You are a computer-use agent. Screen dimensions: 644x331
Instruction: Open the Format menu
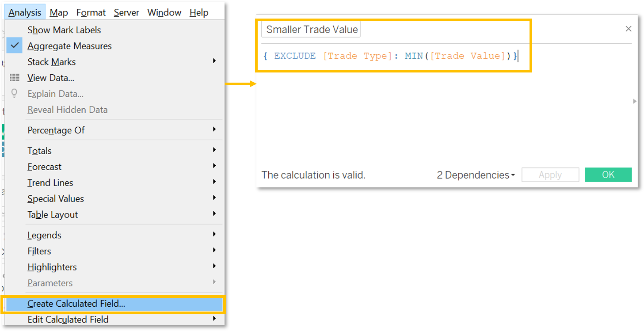(x=91, y=12)
